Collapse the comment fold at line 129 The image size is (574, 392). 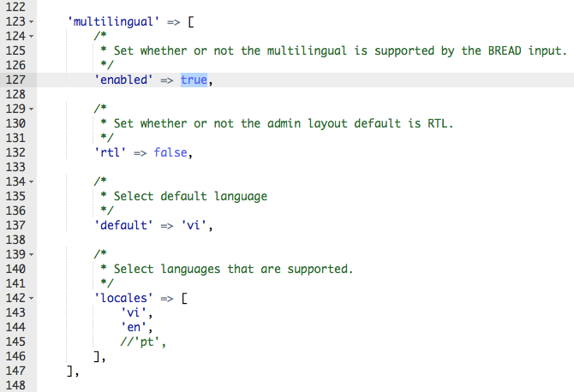31,109
